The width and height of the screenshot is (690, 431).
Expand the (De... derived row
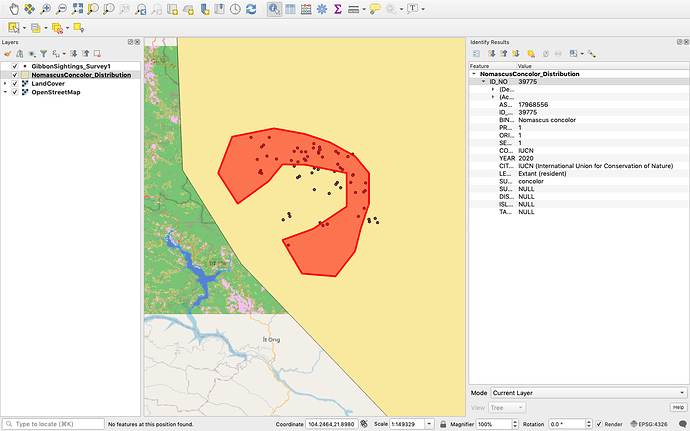click(x=493, y=89)
